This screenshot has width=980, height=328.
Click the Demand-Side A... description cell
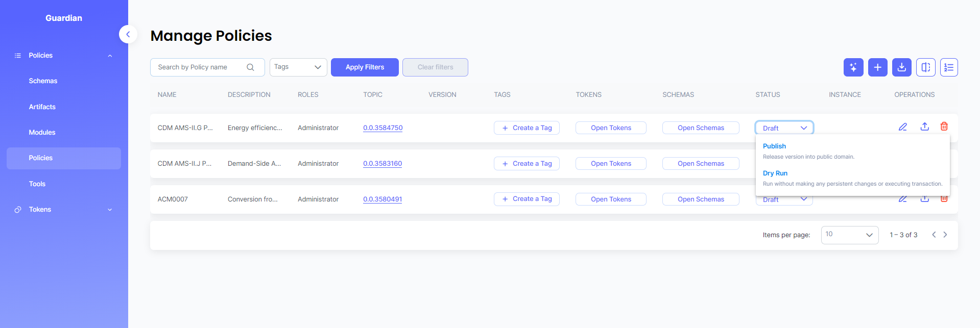pos(254,164)
